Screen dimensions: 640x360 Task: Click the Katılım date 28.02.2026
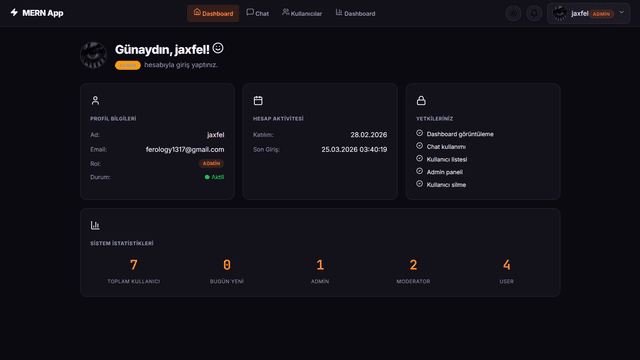coord(369,135)
